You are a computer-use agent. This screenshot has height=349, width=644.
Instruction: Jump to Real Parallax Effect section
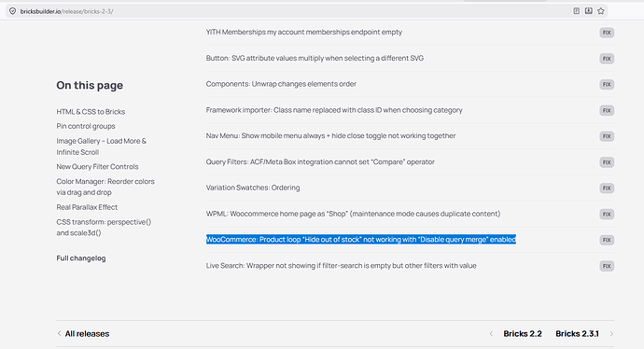87,207
